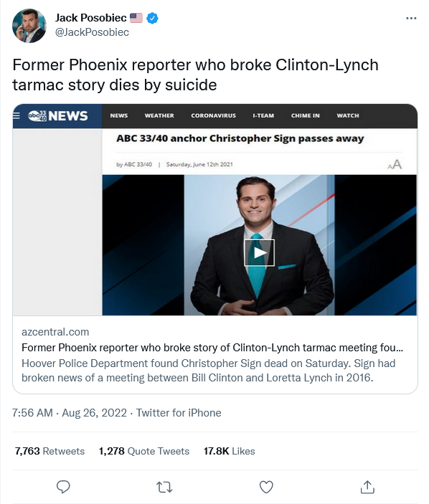Open the tweet's three-dot more menu
The image size is (429, 504).
pyautogui.click(x=411, y=19)
